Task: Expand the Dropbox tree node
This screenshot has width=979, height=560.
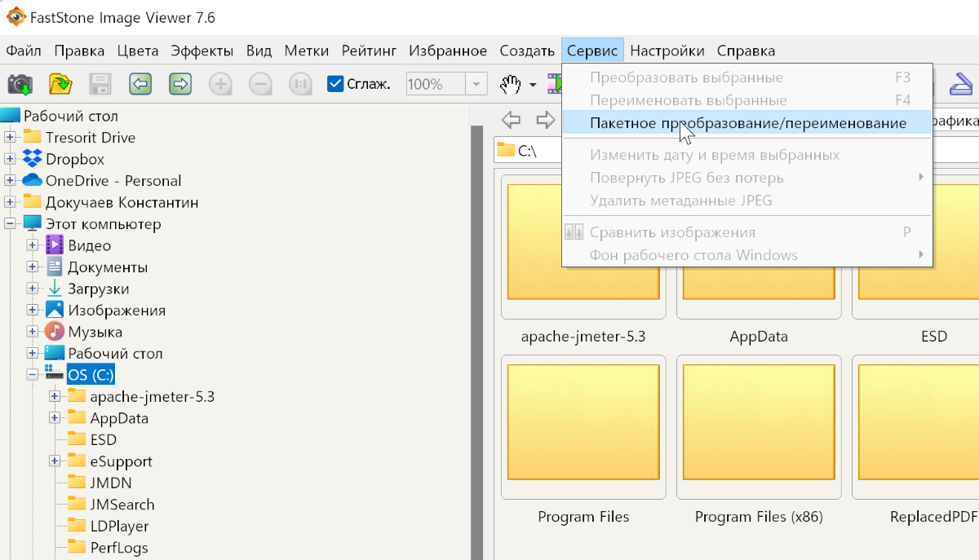Action: click(10, 159)
